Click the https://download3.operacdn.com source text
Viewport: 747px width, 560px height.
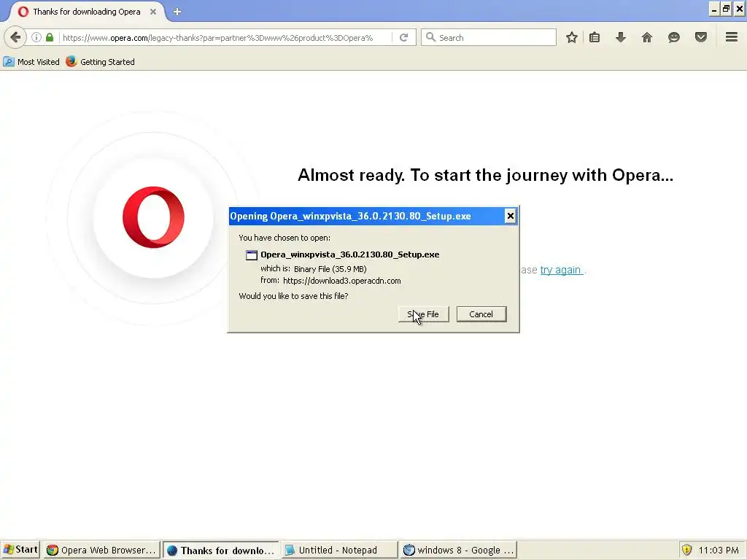[341, 281]
